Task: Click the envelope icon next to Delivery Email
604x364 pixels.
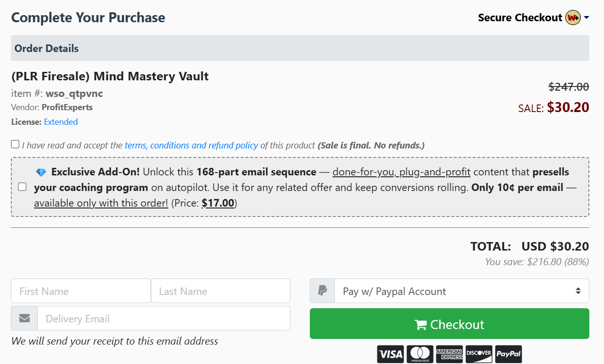Action: (24, 318)
